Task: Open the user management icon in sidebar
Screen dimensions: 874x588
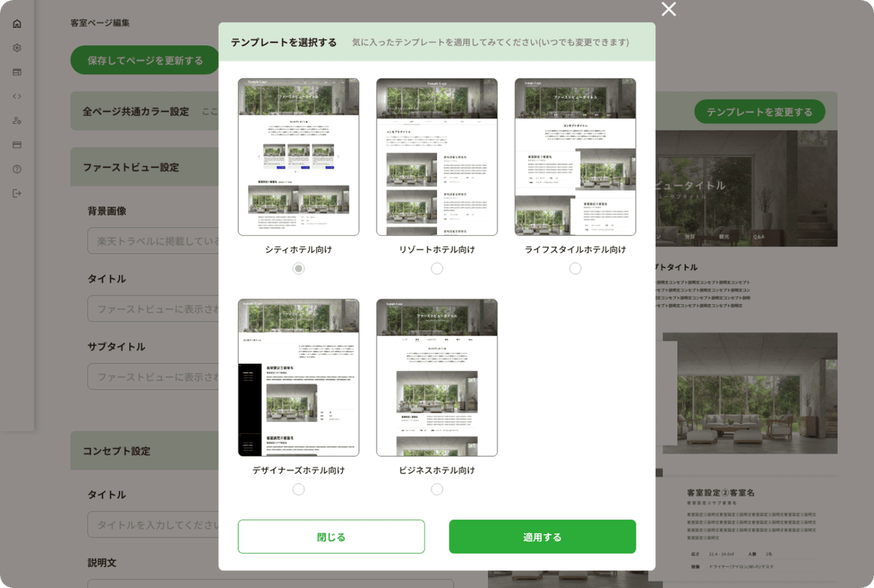Action: pos(17,120)
